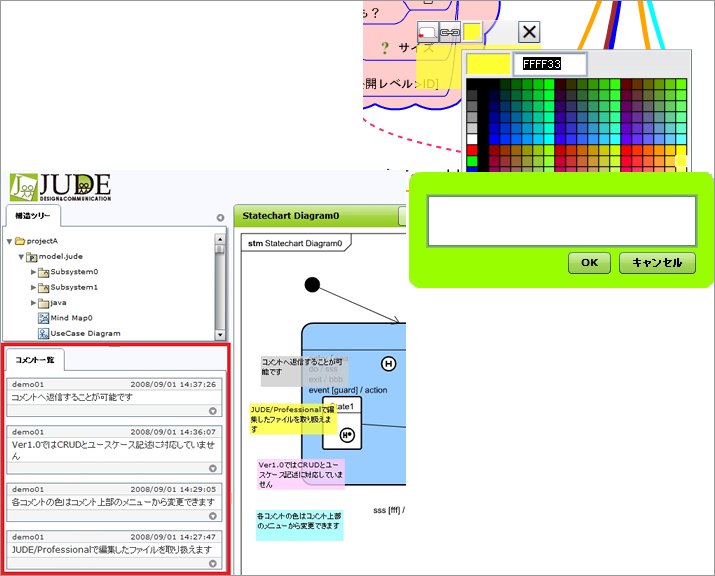Click the pink Ver1.0 sticky note on the diagram

click(x=301, y=474)
